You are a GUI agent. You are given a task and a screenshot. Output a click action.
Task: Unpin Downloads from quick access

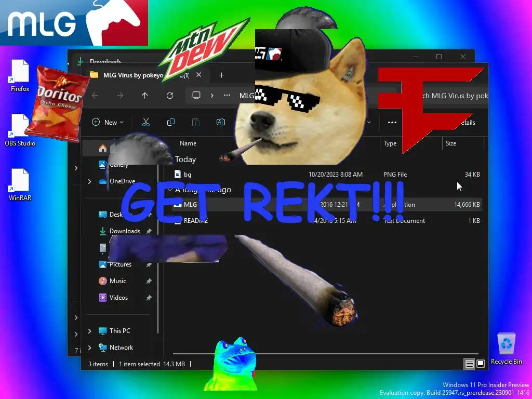pyautogui.click(x=149, y=231)
